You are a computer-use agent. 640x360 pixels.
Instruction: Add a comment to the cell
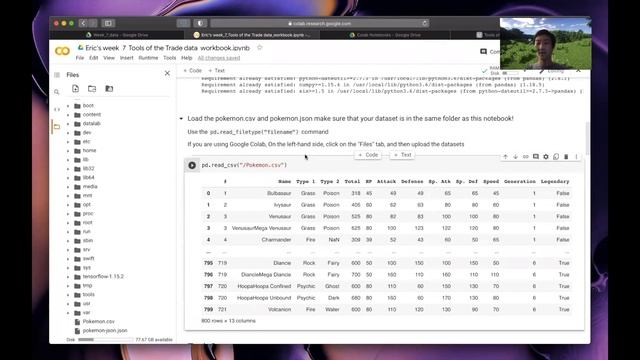(x=536, y=157)
